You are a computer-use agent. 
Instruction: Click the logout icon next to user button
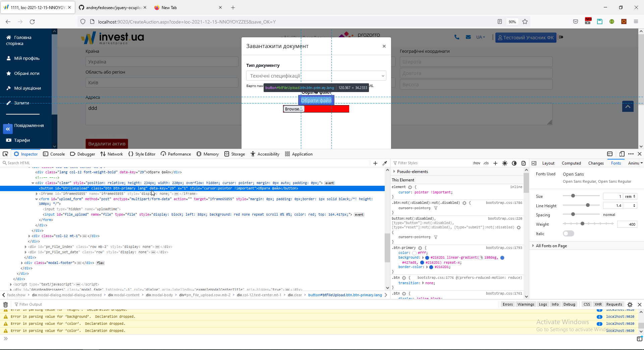click(x=561, y=37)
